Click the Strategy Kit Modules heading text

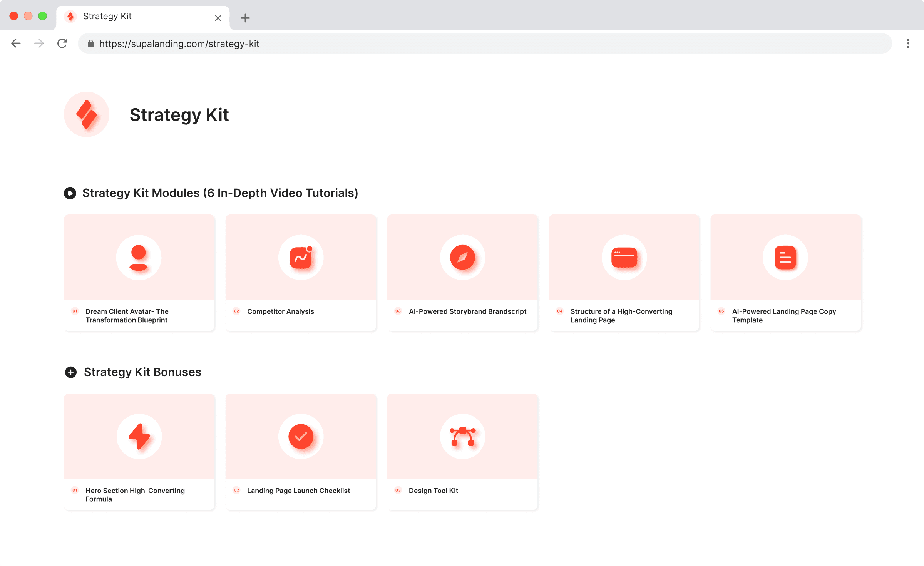[220, 193]
